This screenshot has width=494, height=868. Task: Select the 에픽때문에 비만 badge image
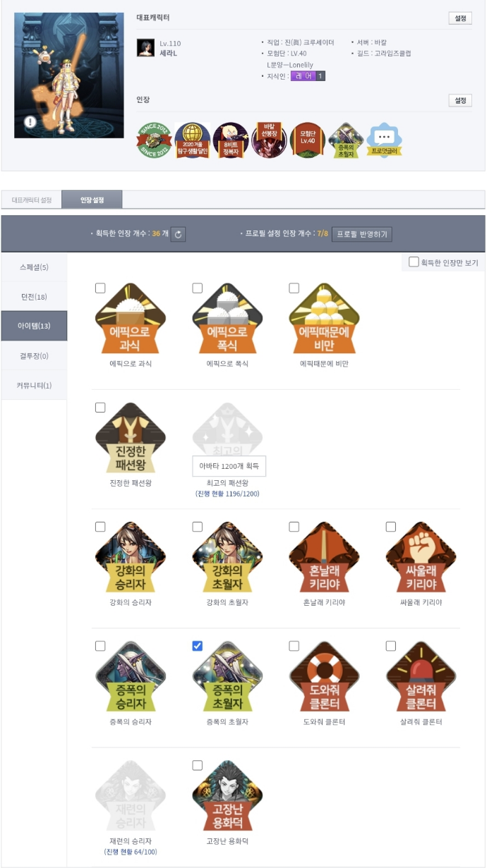click(324, 319)
